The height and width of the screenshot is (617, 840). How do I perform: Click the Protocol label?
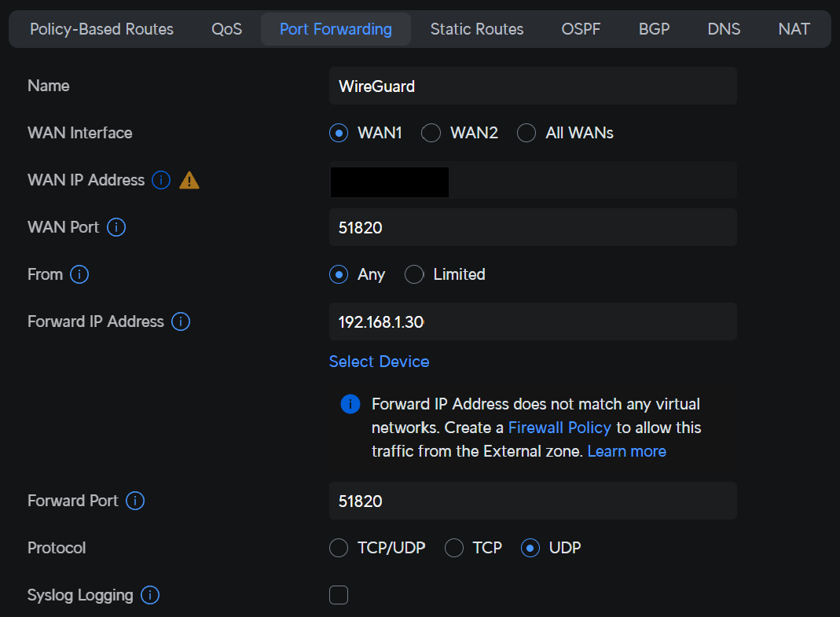[57, 548]
